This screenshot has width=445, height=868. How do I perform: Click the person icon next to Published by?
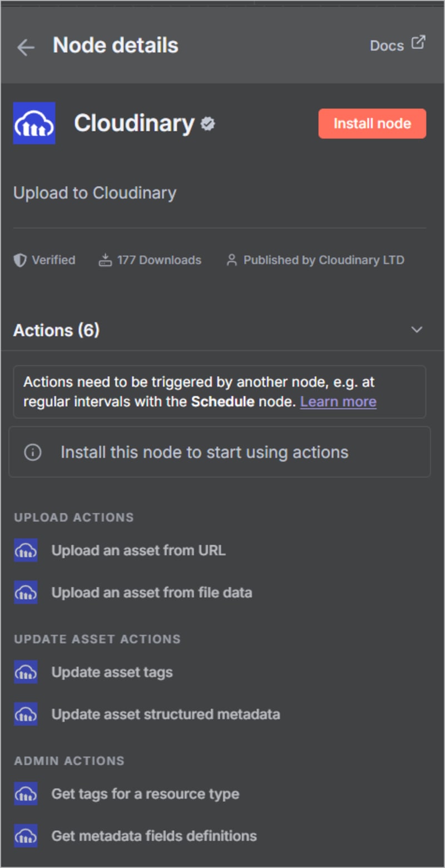(232, 260)
